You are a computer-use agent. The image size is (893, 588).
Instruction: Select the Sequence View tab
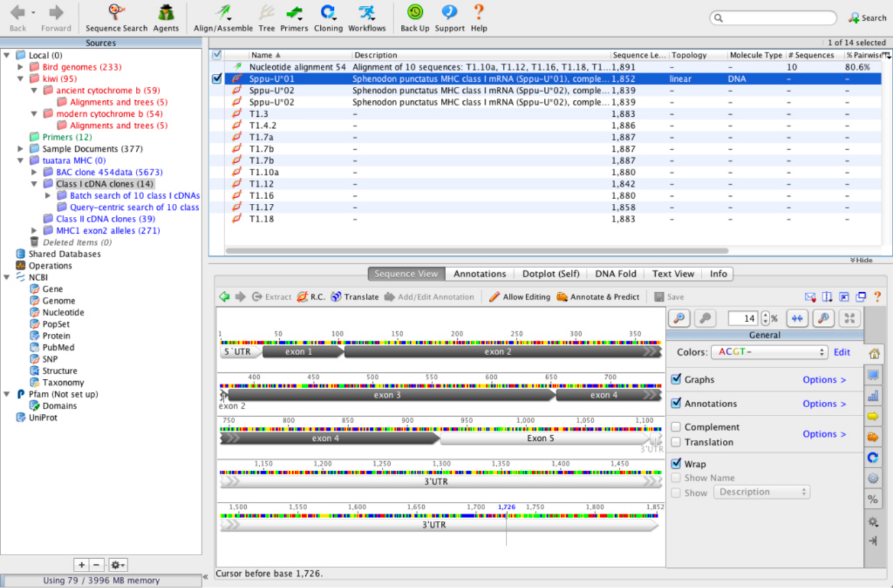click(x=406, y=274)
